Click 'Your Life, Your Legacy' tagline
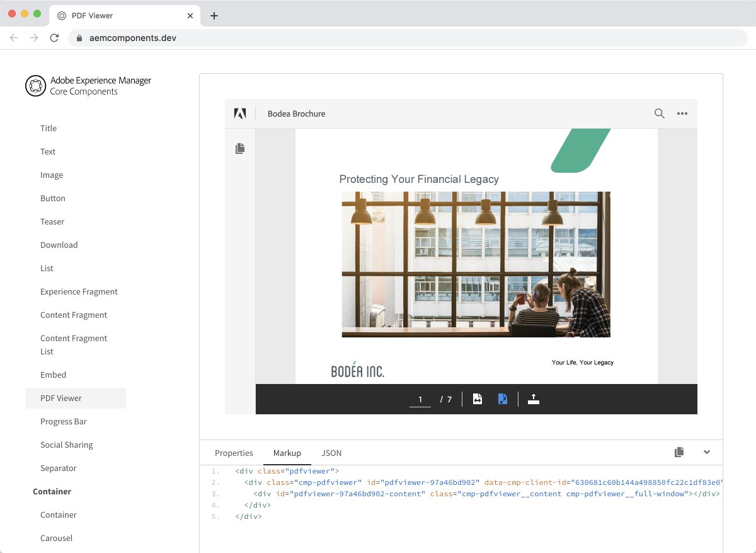Screen dimensions: 756x553 click(x=583, y=362)
